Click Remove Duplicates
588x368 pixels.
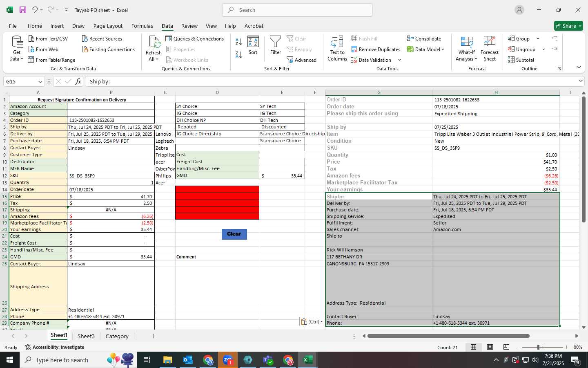pos(375,49)
